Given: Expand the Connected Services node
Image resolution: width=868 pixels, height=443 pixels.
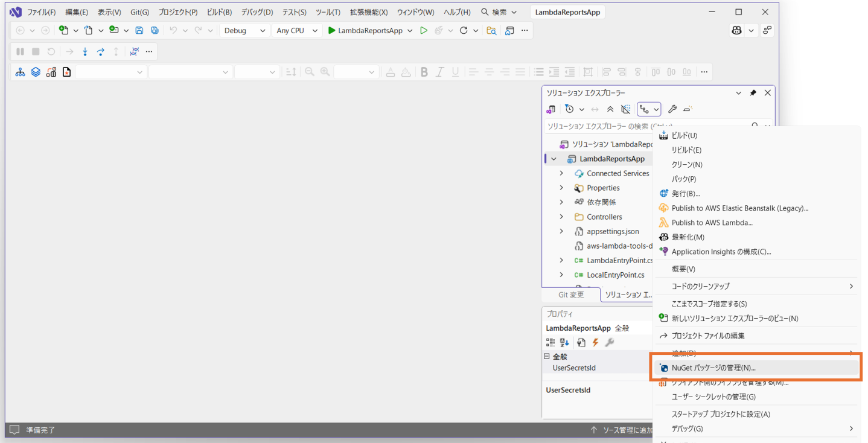Looking at the screenshot, I should point(561,173).
